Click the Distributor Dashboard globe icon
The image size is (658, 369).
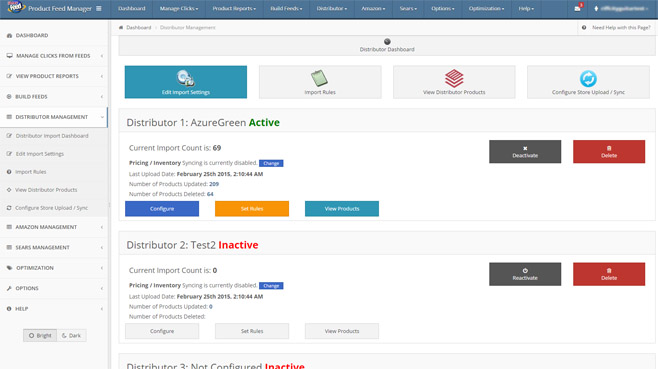click(x=387, y=42)
